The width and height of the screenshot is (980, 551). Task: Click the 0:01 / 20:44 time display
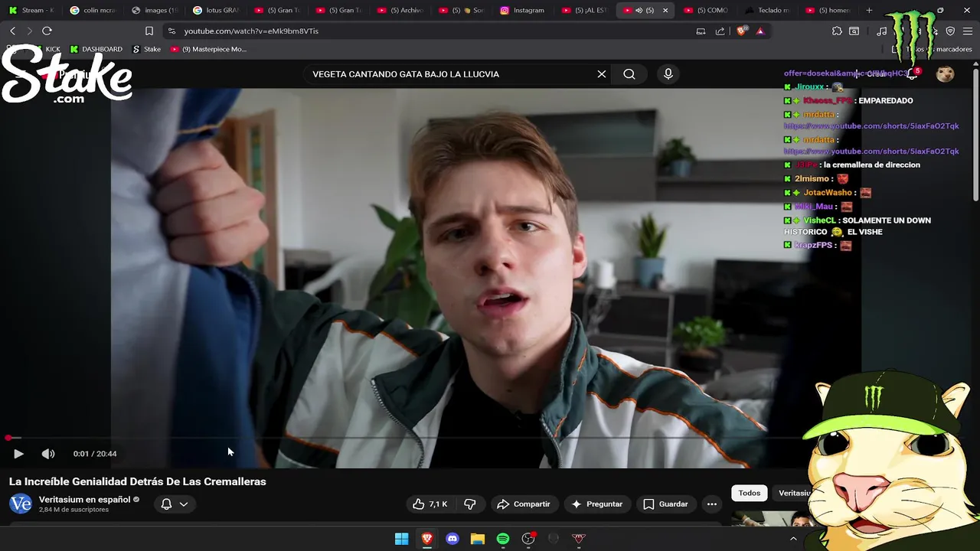tap(95, 454)
